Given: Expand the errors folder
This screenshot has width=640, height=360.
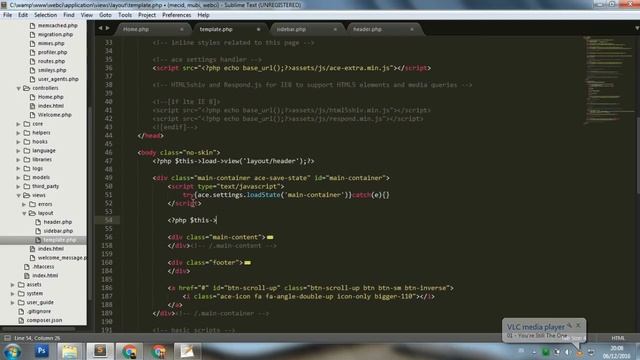Looking at the screenshot, I should pyautogui.click(x=24, y=204).
